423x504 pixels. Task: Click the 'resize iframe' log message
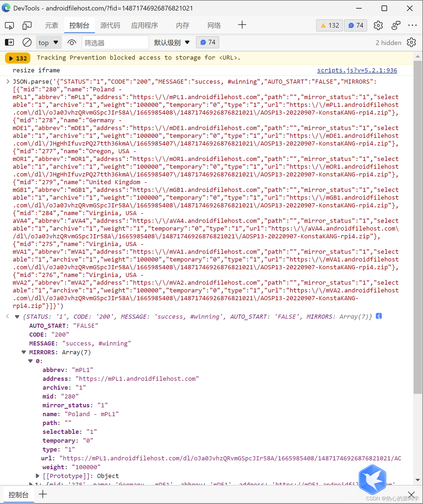point(36,70)
